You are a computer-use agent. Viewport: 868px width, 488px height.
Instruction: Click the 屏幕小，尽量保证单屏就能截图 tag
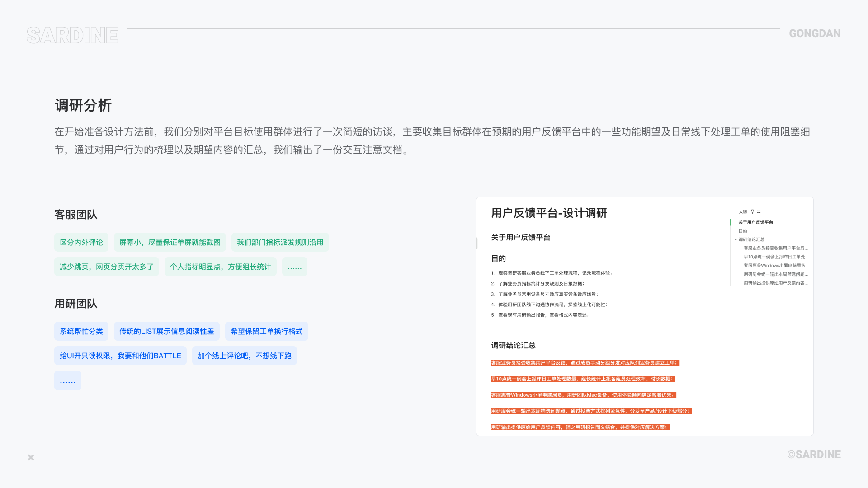[170, 242]
